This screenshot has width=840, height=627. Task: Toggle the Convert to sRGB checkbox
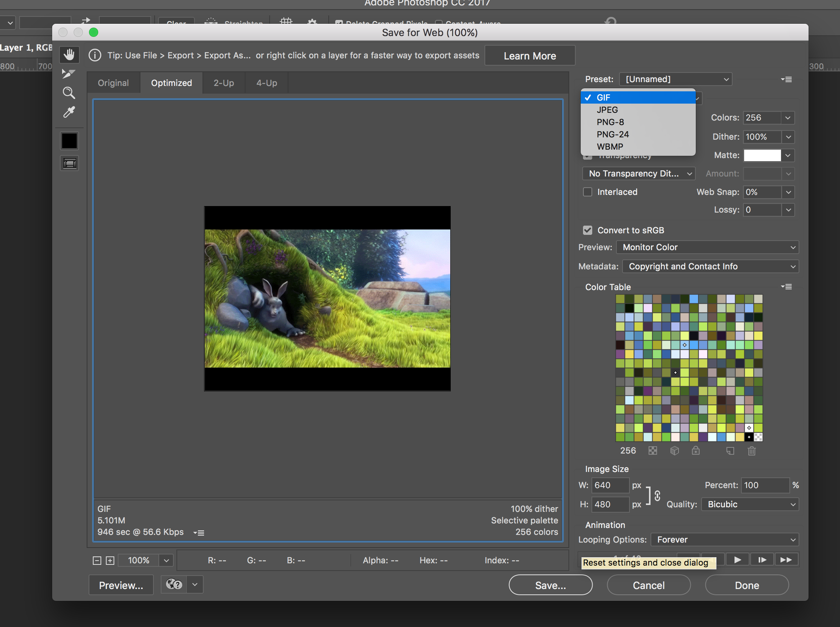click(x=588, y=230)
